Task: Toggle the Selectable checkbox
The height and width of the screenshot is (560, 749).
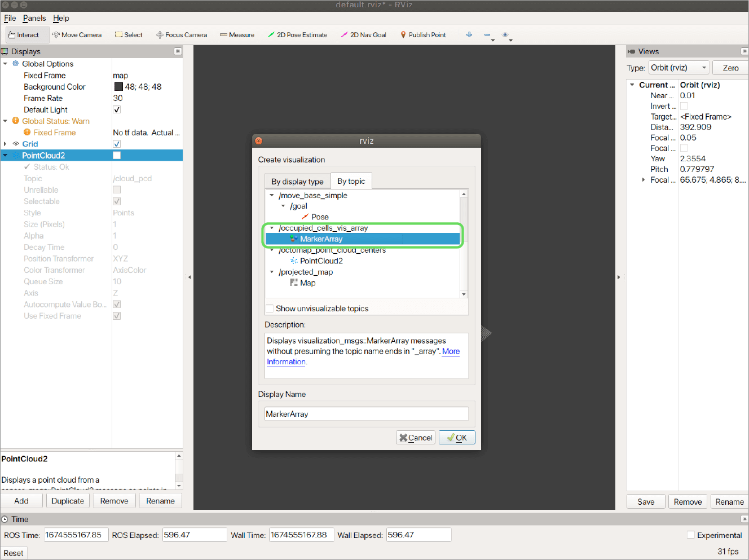Action: [x=117, y=201]
